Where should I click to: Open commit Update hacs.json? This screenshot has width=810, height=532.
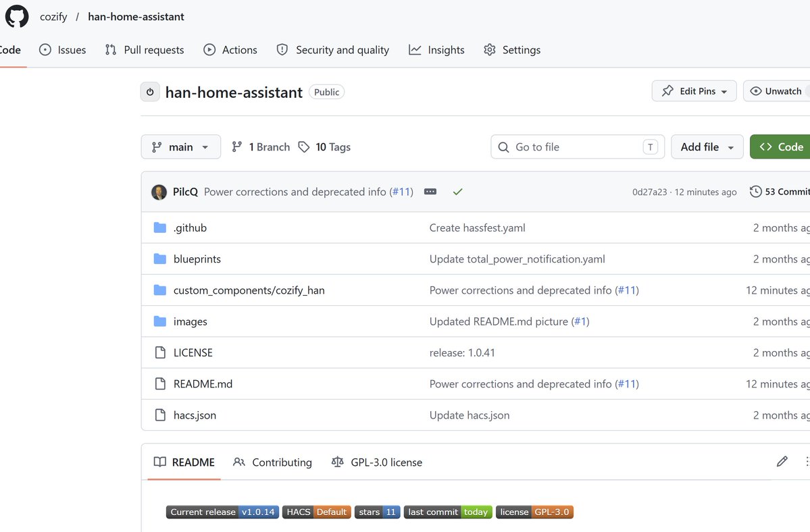click(x=469, y=415)
